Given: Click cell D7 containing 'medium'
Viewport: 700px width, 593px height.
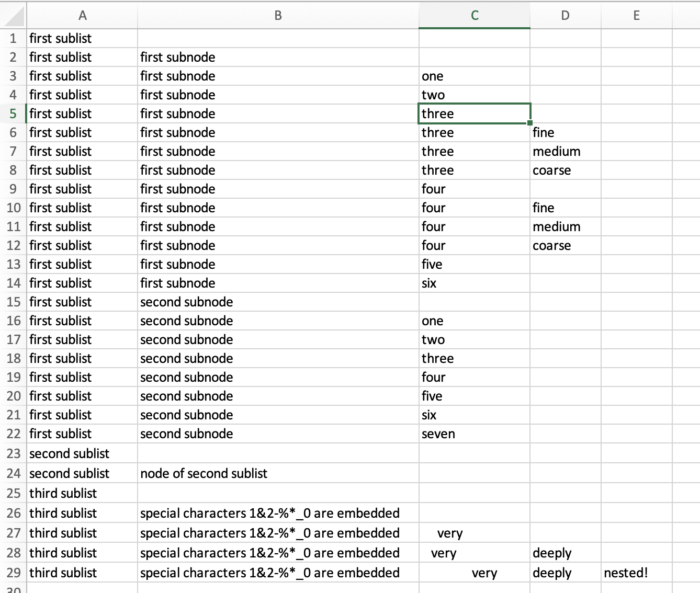Looking at the screenshot, I should pos(566,151).
